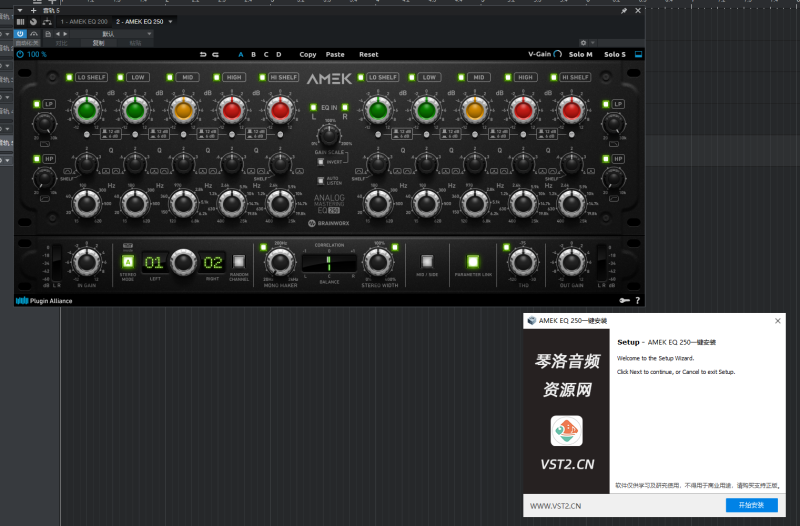The height and width of the screenshot is (526, 800).
Task: Click the IN GAIN knob
Action: [x=87, y=262]
